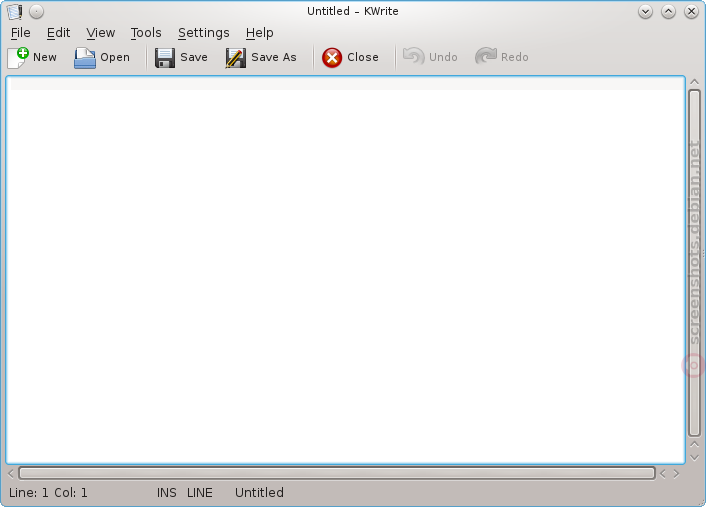Click the Line: 1 Col: 1 status text
Viewport: 706px width, 507px height.
[48, 493]
